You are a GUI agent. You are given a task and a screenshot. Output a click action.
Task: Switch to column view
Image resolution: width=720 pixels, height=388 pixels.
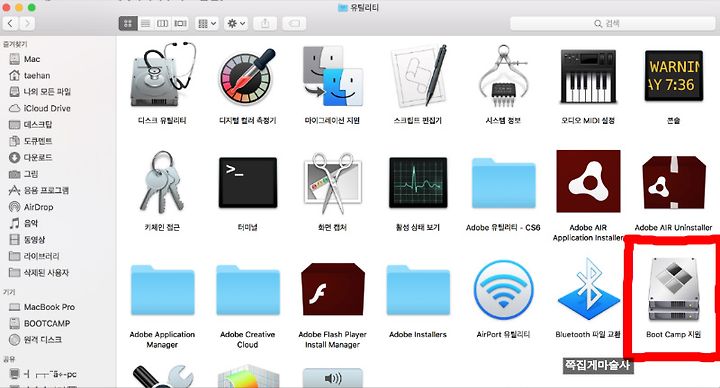click(163, 23)
